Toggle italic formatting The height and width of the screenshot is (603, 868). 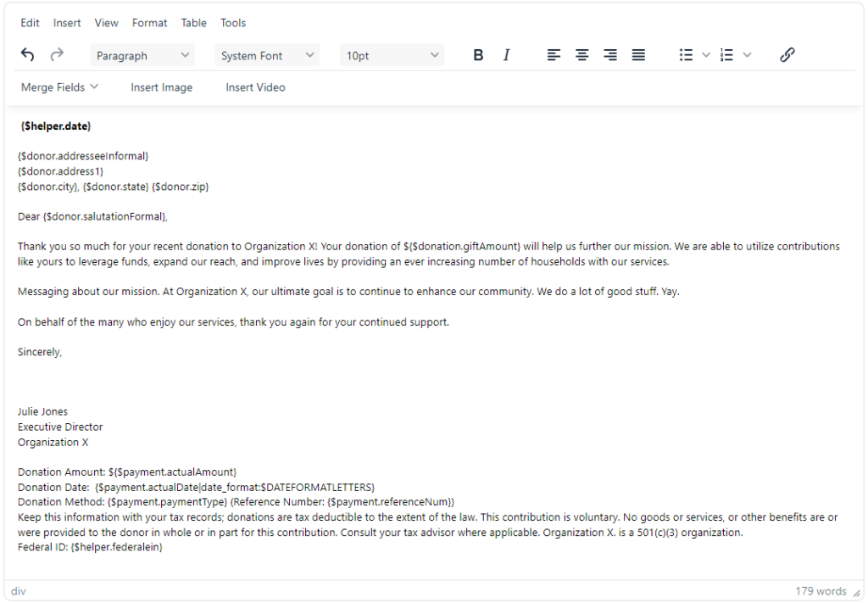coord(506,55)
